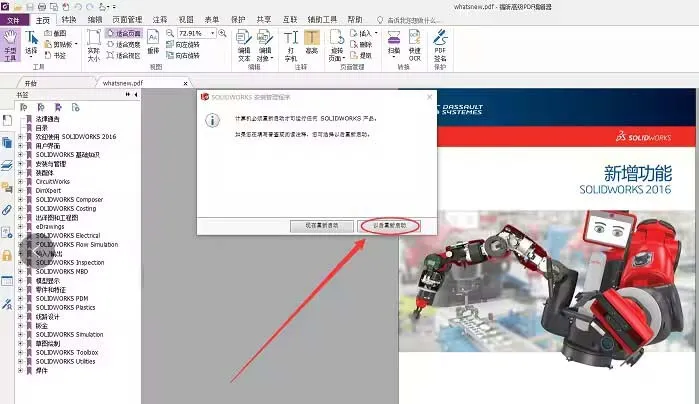Image resolution: width=699 pixels, height=404 pixels.
Task: Open Rotate Pages (旋转页面) menu
Action: point(337,45)
